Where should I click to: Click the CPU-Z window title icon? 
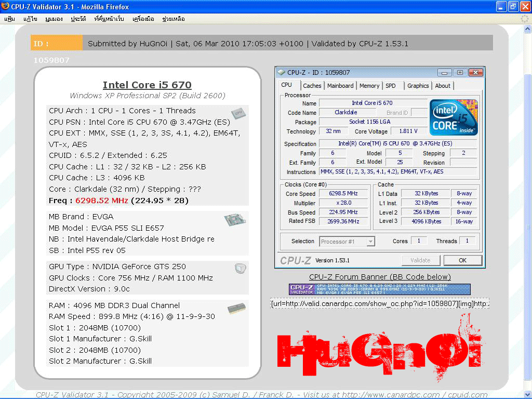(x=281, y=72)
